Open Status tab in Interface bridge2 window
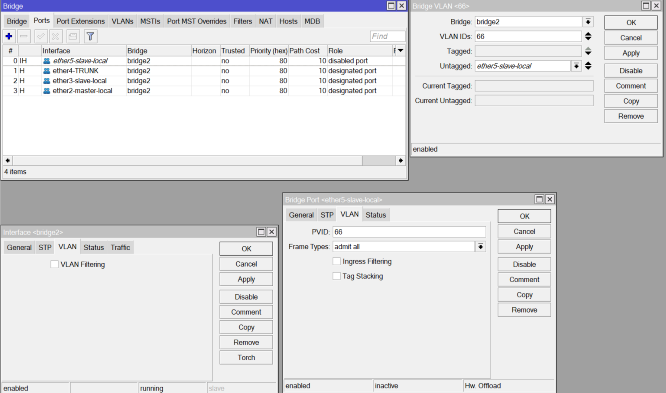The image size is (666, 393). [x=93, y=247]
